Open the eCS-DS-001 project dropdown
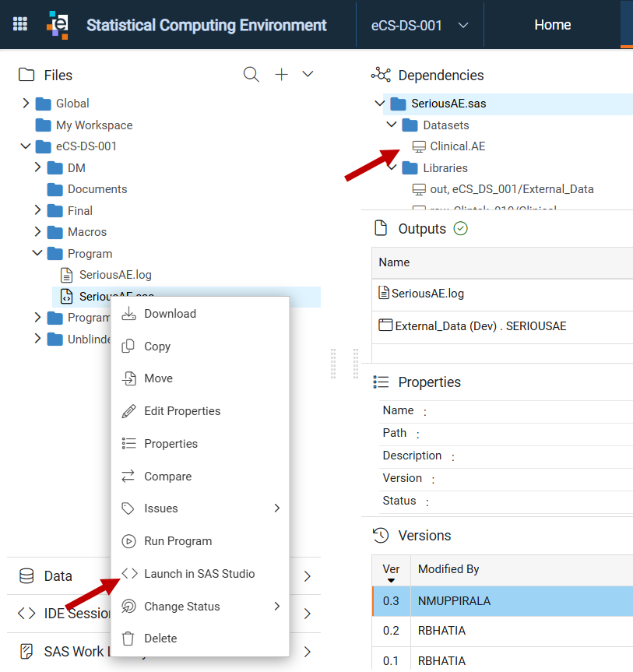Viewport: 633px width, 672px height. point(419,25)
